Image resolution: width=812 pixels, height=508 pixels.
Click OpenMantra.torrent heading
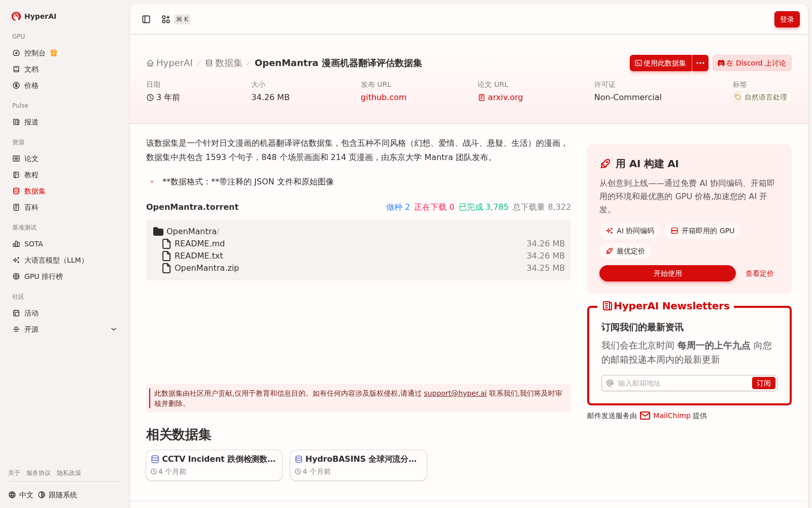pyautogui.click(x=192, y=207)
